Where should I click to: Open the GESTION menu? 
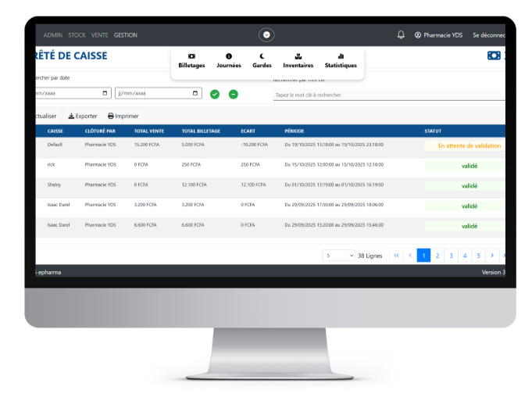(125, 35)
